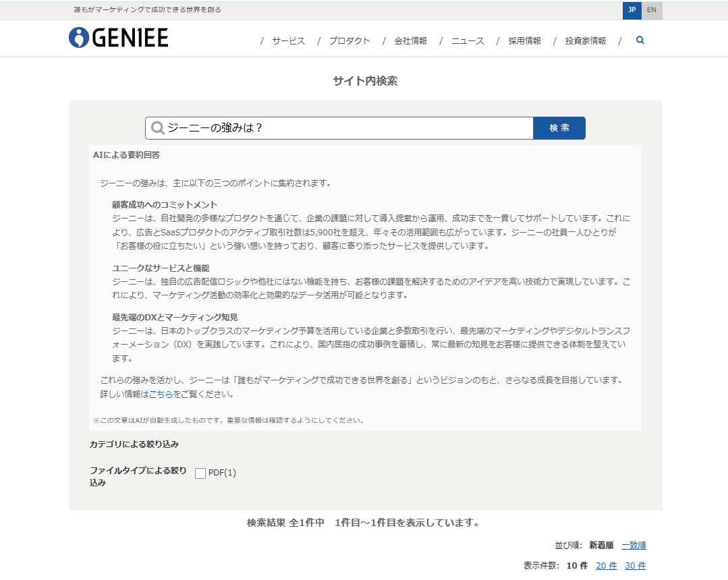Sort results by 新着順
Viewport: 728px width, 580px height.
point(600,545)
